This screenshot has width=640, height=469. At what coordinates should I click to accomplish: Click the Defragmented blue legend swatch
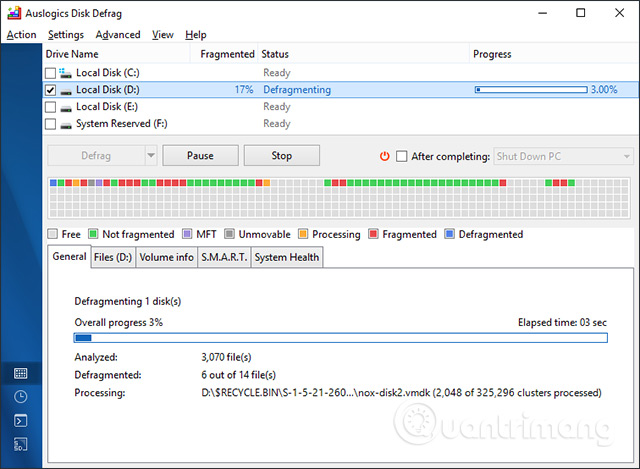[x=449, y=234]
